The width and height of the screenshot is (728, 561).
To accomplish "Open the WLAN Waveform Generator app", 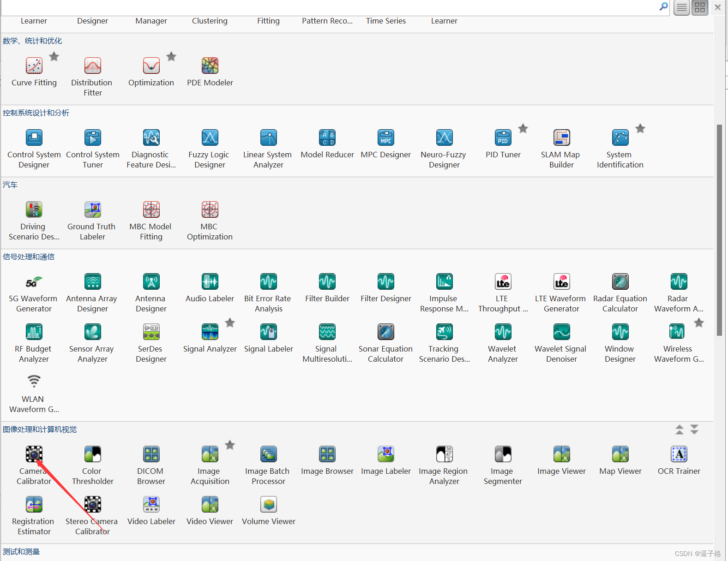I will [34, 382].
